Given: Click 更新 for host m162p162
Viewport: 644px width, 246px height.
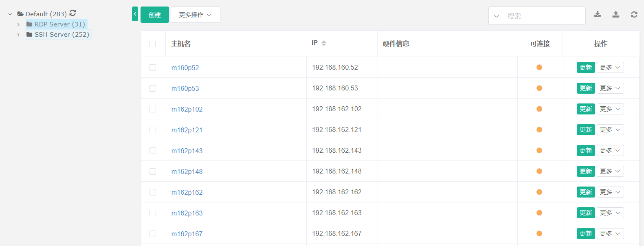Looking at the screenshot, I should click(586, 192).
